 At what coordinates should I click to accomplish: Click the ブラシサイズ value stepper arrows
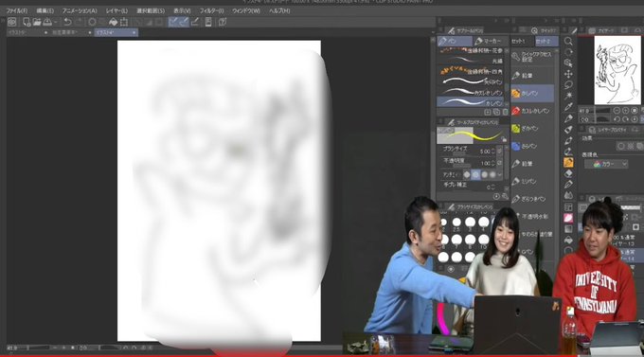point(492,152)
